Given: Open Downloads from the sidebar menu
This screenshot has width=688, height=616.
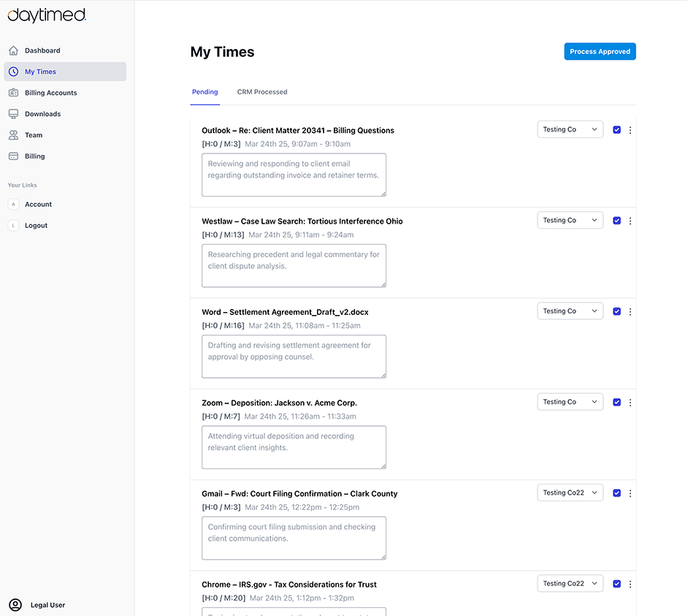Looking at the screenshot, I should click(65, 114).
